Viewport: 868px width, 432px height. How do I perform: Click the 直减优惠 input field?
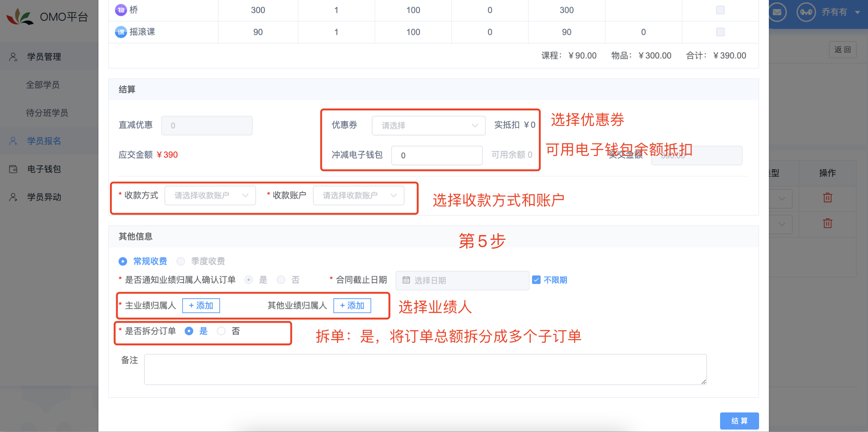click(207, 126)
